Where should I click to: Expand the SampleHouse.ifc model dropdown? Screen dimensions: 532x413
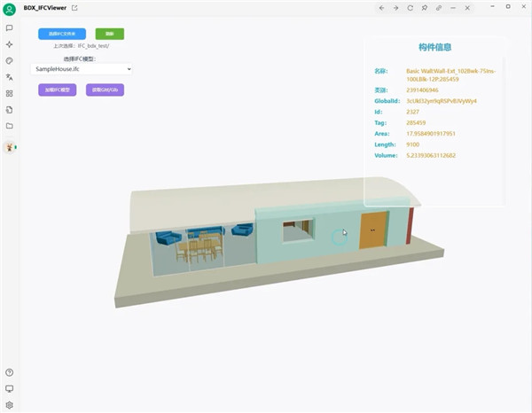[81, 68]
